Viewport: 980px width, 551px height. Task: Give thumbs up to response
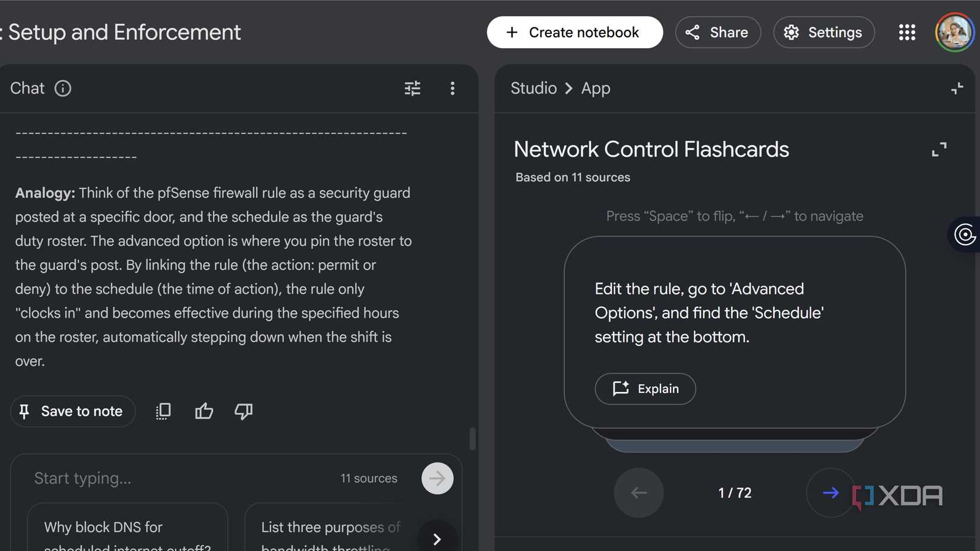click(204, 411)
